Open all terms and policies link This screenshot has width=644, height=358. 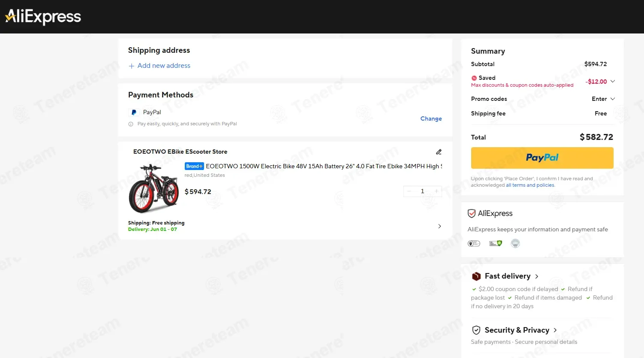[530, 185]
